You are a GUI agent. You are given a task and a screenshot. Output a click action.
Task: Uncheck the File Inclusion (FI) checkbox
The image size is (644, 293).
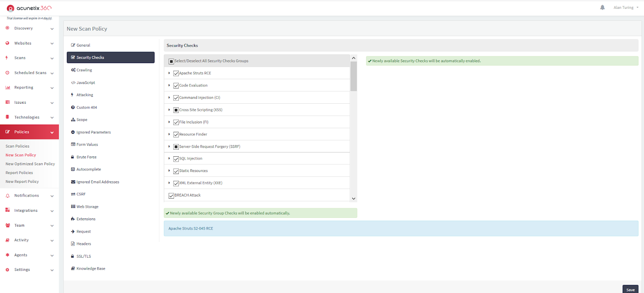176,122
